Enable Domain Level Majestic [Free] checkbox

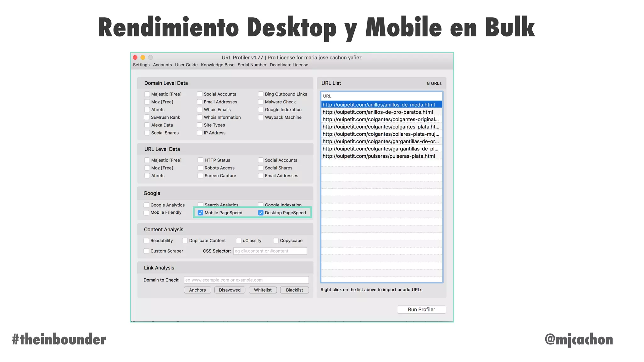point(147,94)
